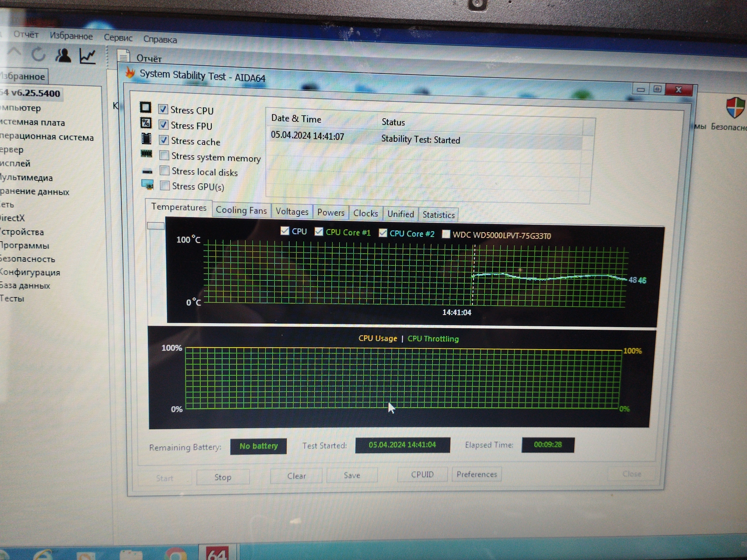The width and height of the screenshot is (747, 560).
Task: Disable the Stress CPU checkbox
Action: 163,109
